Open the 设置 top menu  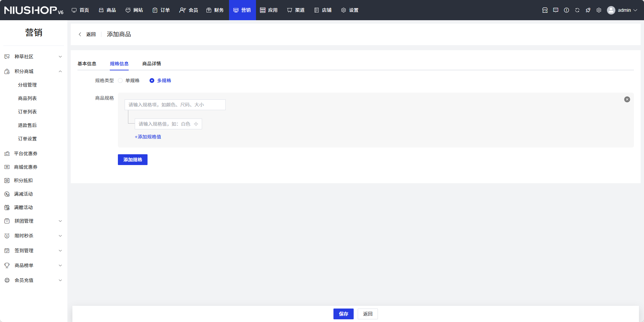(350, 10)
